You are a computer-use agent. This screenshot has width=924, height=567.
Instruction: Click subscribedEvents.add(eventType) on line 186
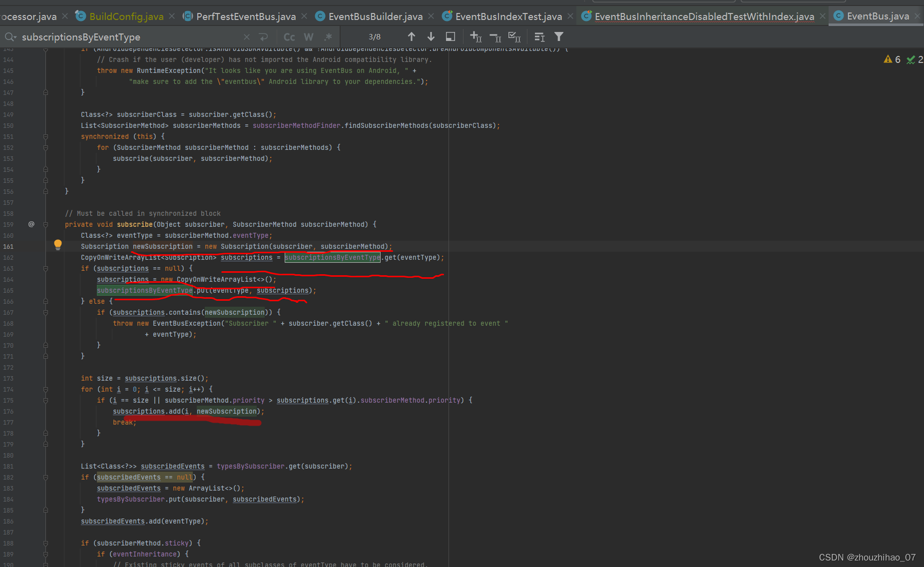[143, 521]
